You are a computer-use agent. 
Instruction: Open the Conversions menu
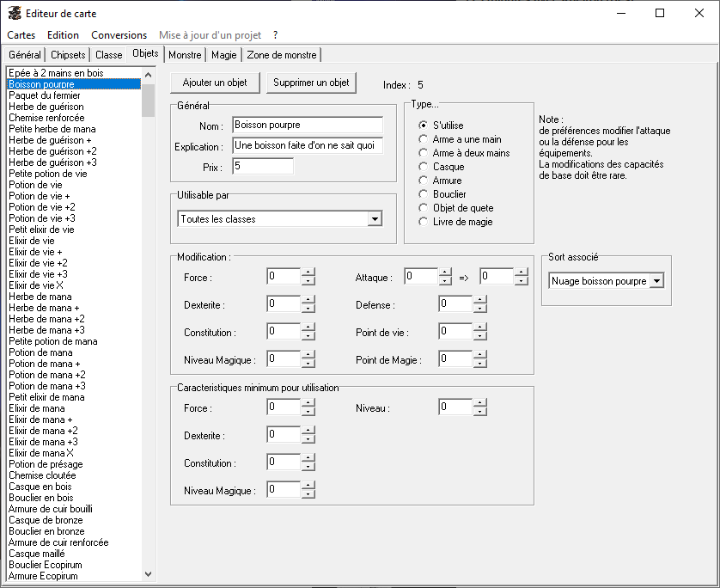click(x=119, y=35)
